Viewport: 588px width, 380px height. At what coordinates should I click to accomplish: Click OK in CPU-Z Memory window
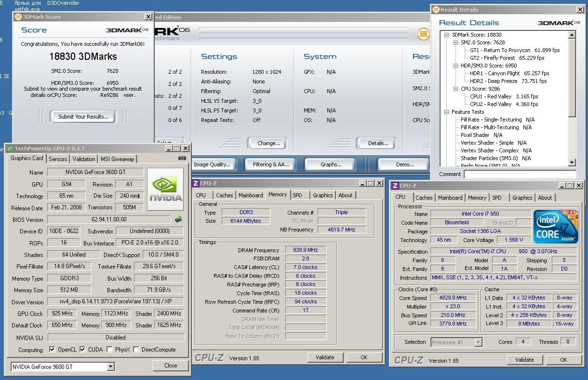[364, 357]
